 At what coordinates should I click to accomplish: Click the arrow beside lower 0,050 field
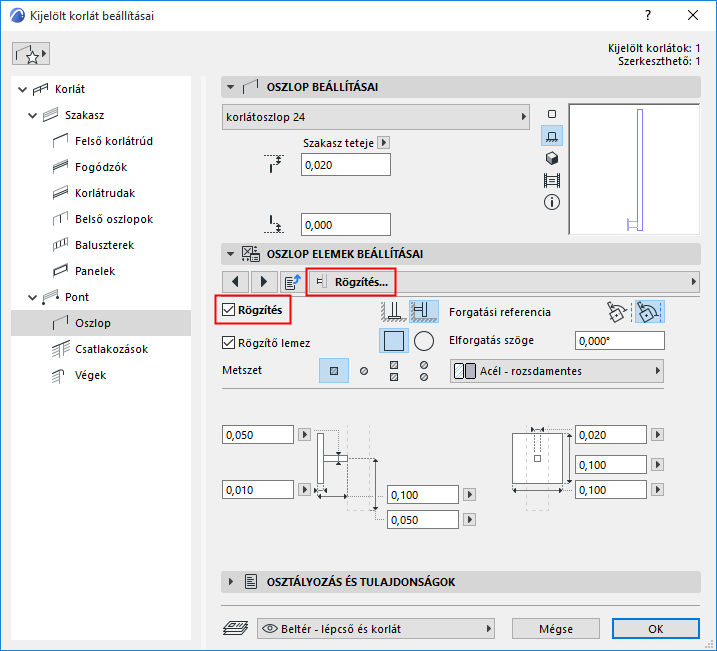click(470, 520)
